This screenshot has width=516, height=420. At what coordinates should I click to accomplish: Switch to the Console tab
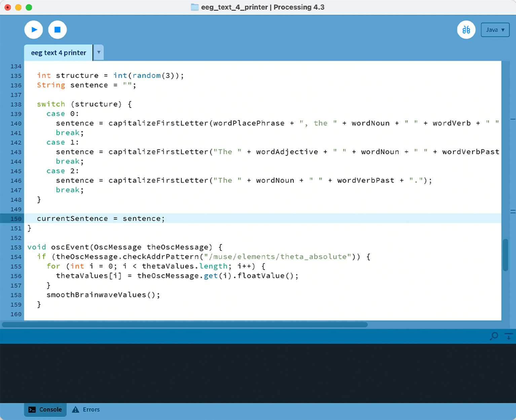coord(45,410)
